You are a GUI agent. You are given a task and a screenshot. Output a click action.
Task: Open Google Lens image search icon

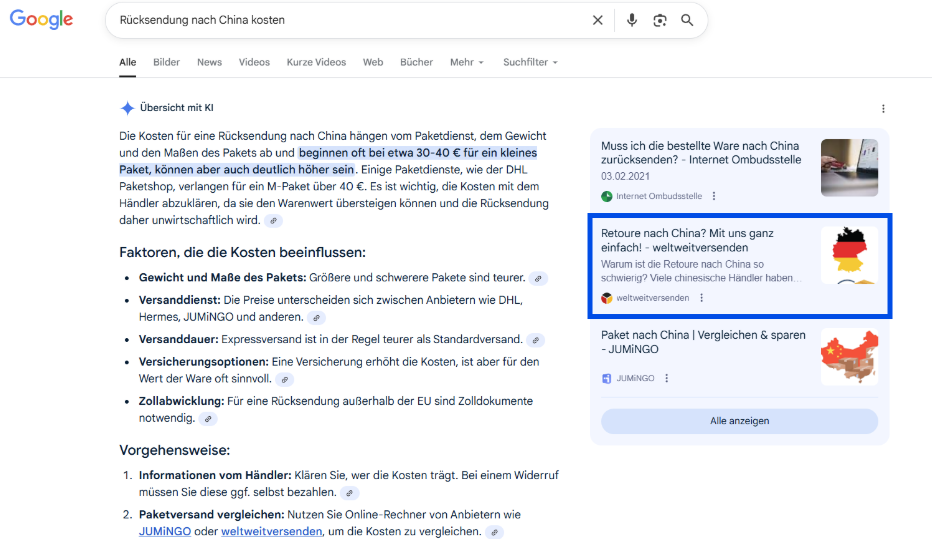(x=659, y=20)
